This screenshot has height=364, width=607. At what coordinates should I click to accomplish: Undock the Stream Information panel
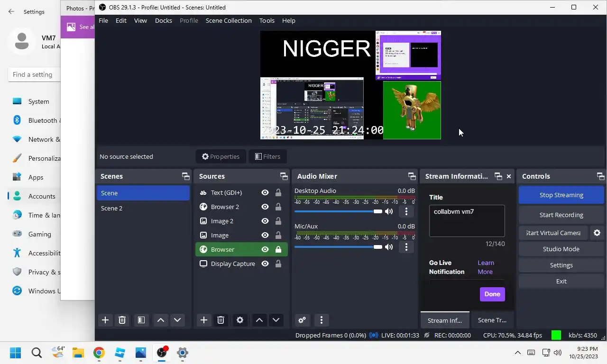498,176
